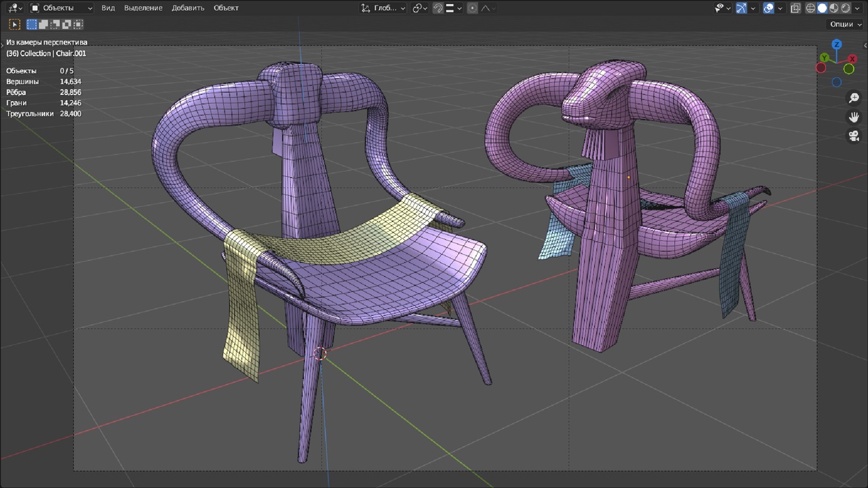Switch to material preview shading

tap(834, 8)
